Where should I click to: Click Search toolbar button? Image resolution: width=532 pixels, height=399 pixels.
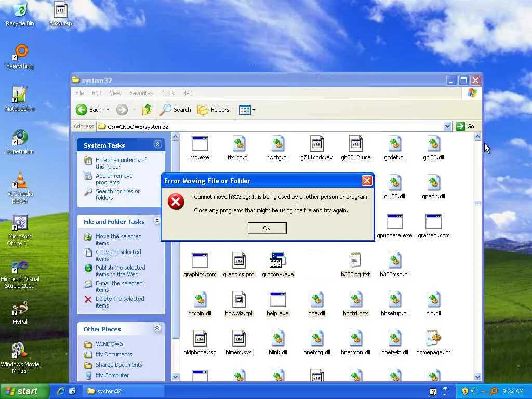pos(176,110)
